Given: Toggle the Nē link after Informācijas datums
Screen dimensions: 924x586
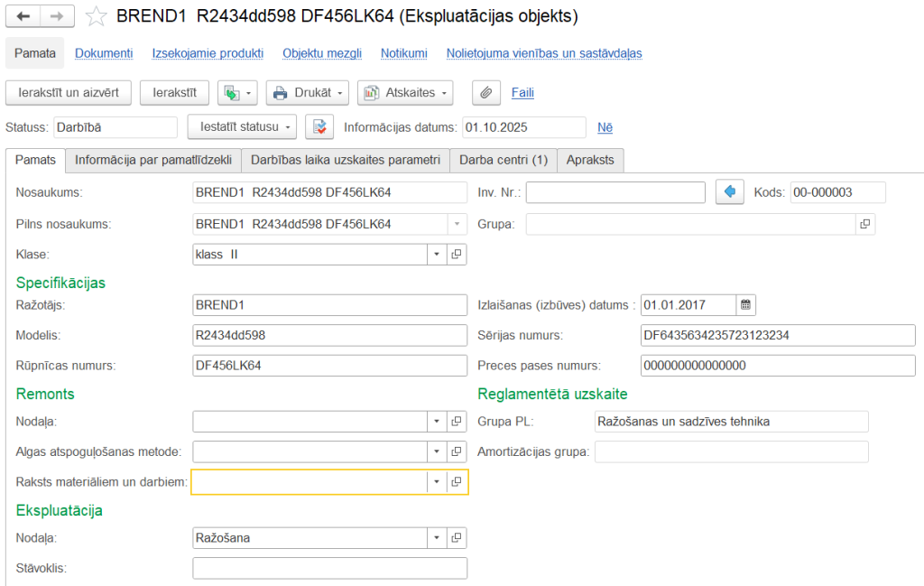Looking at the screenshot, I should click(x=605, y=126).
